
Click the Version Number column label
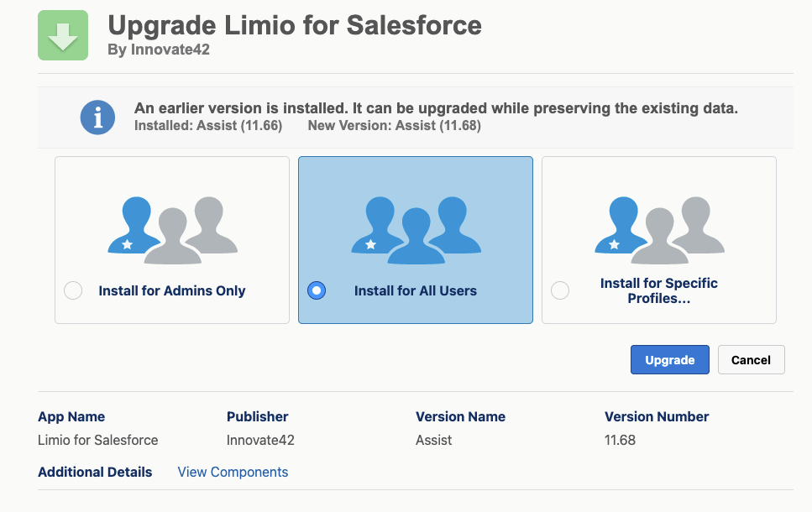click(x=657, y=417)
